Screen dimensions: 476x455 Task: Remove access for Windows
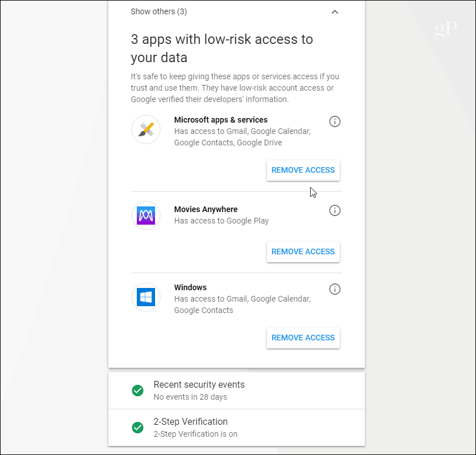tap(303, 338)
